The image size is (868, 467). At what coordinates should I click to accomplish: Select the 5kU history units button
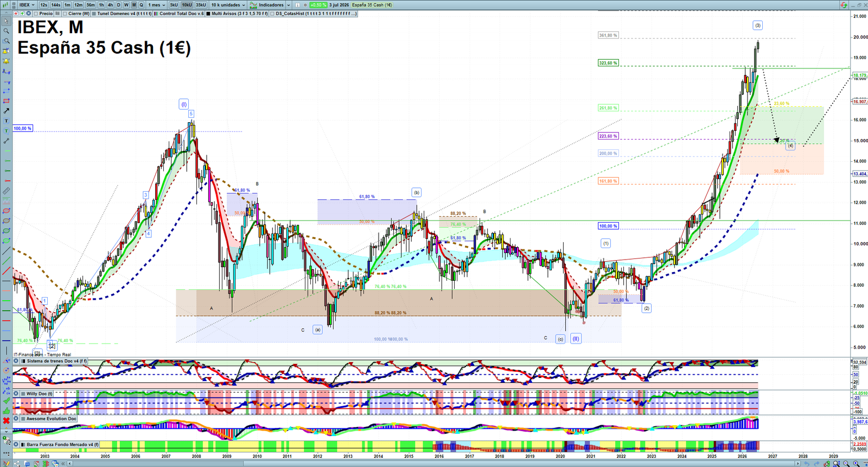pyautogui.click(x=174, y=5)
